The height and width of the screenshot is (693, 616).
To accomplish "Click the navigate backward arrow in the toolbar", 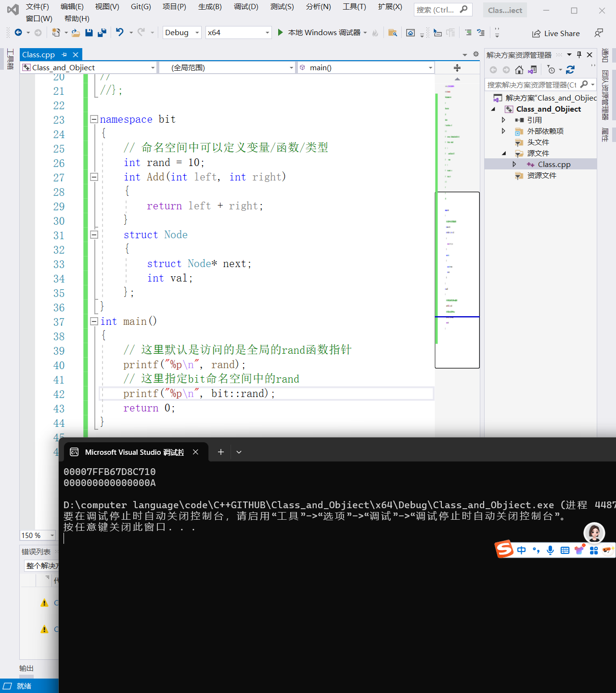I will pos(18,32).
